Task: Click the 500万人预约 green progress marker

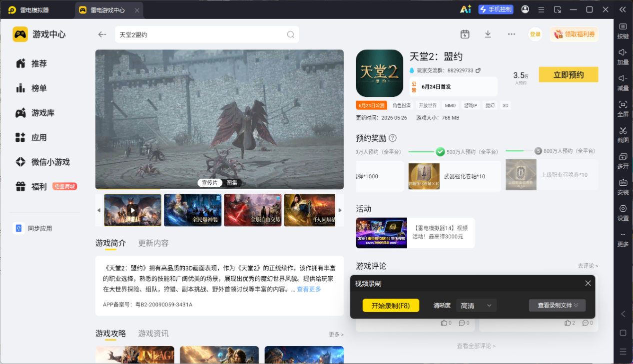Action: pyautogui.click(x=440, y=151)
